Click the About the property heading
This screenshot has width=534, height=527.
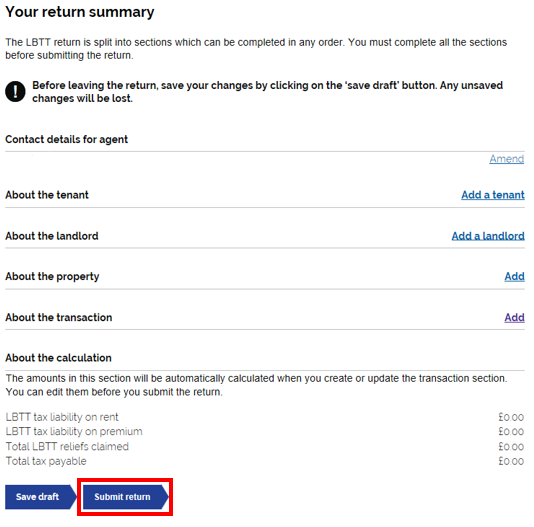pos(52,276)
